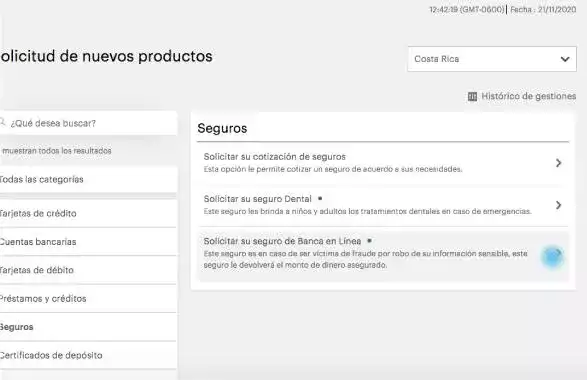
Task: Focus the ¿Qué desea buscar? search field
Action: click(88, 123)
